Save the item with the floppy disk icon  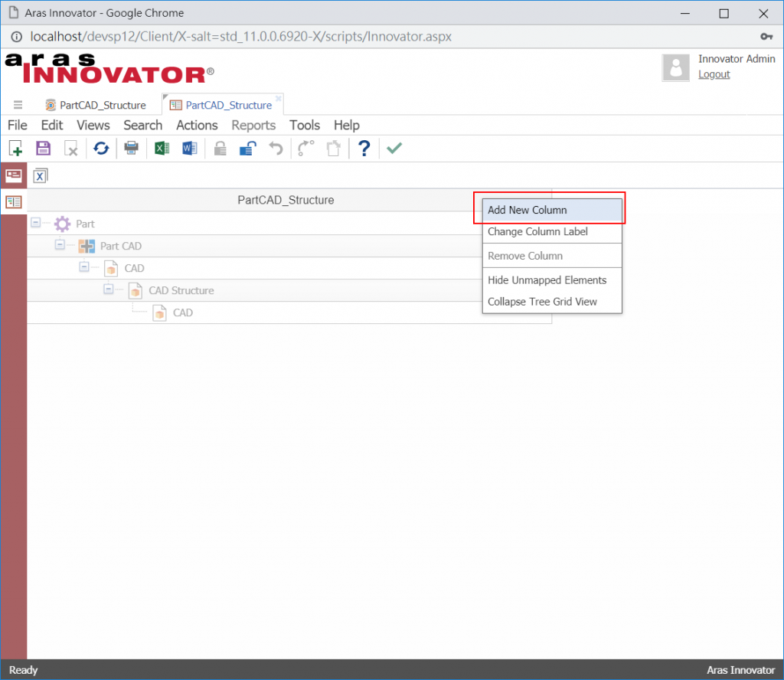pos(44,148)
